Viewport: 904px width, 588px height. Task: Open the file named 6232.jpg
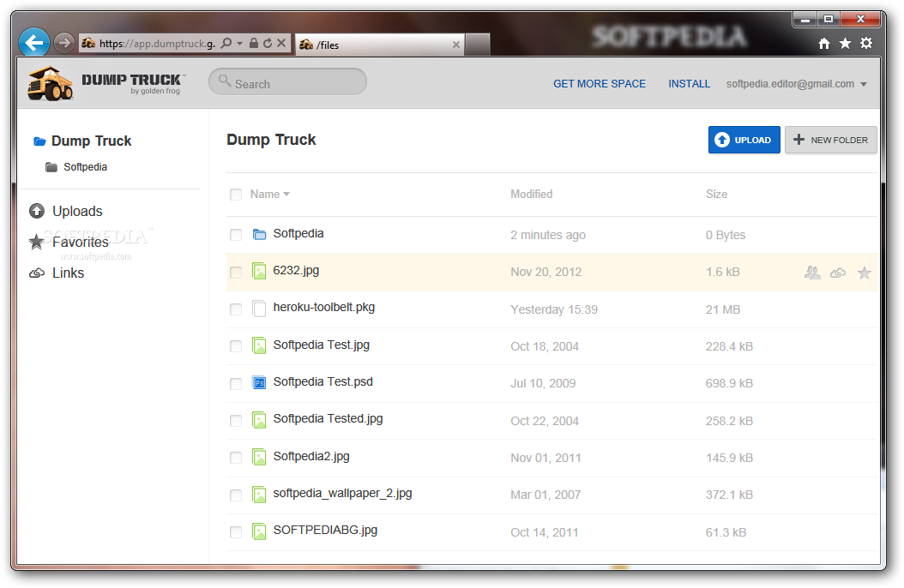[x=296, y=271]
